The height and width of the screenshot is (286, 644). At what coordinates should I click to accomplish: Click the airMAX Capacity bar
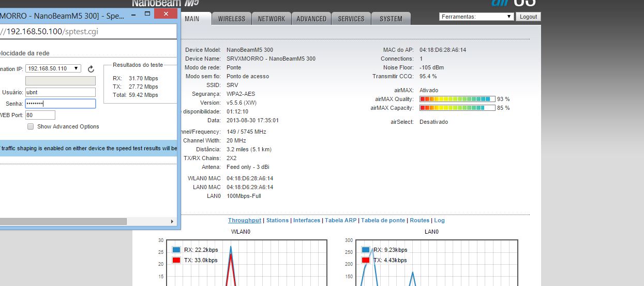[x=457, y=108]
